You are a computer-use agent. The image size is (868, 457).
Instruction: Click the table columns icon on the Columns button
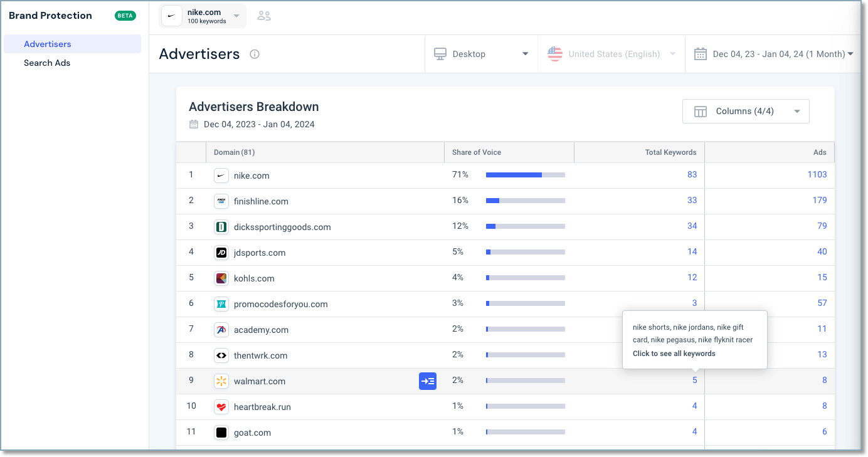[701, 112]
